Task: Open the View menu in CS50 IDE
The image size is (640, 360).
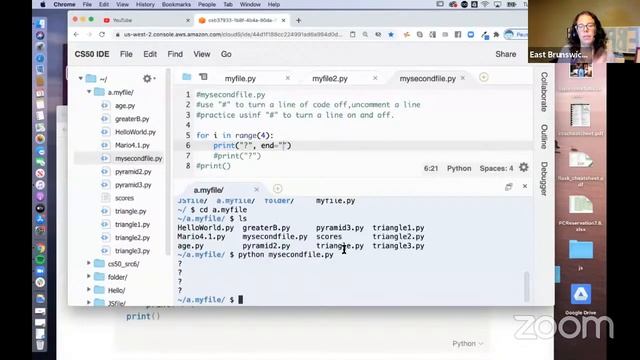Action: click(202, 54)
